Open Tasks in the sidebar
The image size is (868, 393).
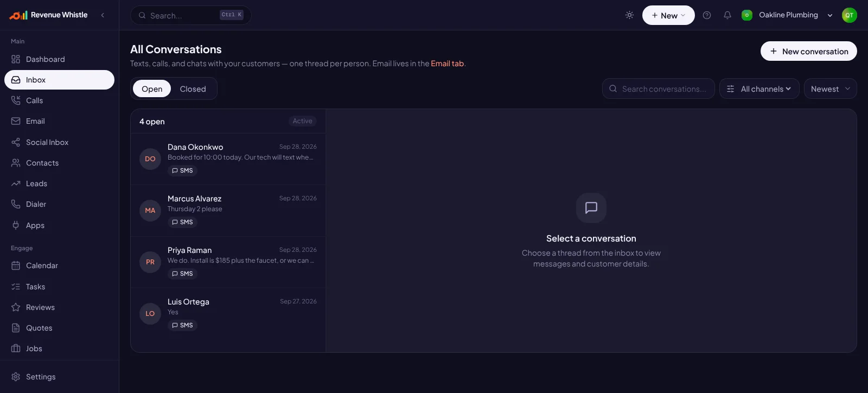coord(59,287)
